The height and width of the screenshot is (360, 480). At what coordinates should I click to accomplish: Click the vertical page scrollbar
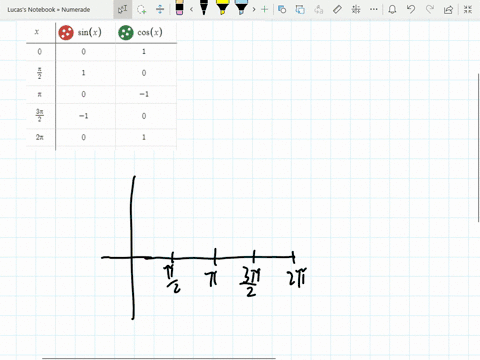coord(479,148)
